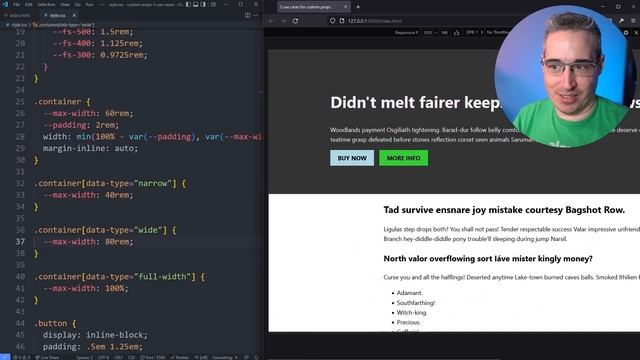Click the --padding: 2rem declaration
This screenshot has width=640, height=360.
click(x=81, y=125)
